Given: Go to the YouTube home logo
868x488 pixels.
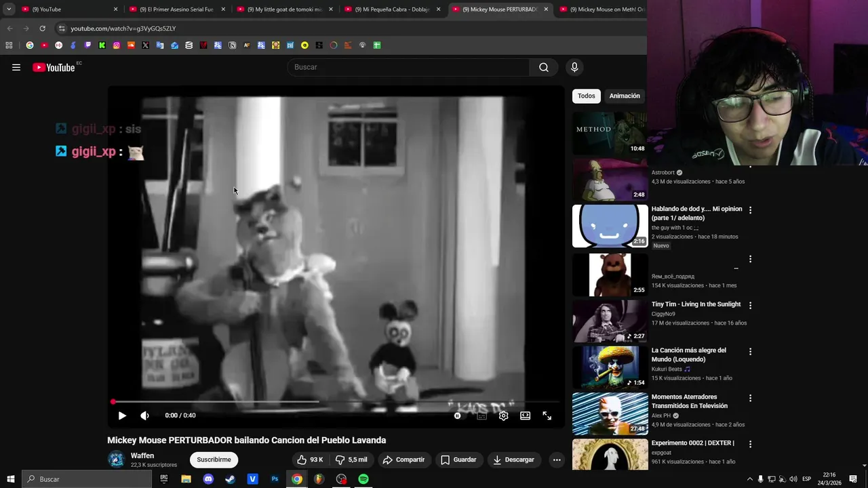Looking at the screenshot, I should [54, 67].
